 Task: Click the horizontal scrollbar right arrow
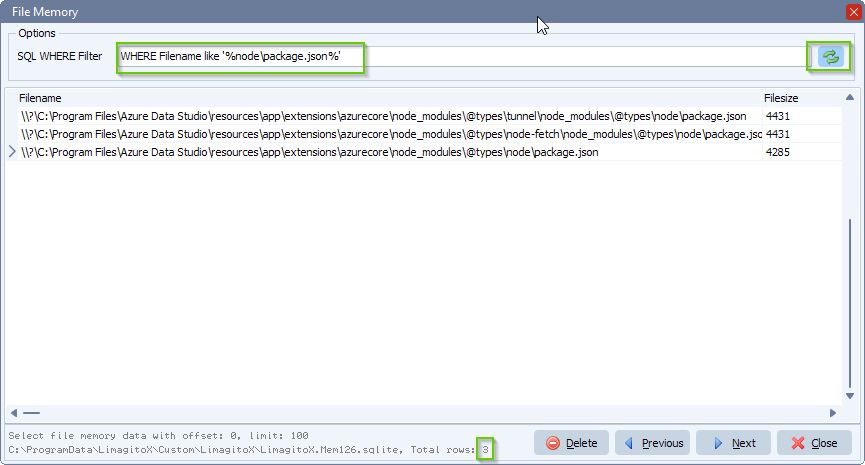click(x=833, y=413)
